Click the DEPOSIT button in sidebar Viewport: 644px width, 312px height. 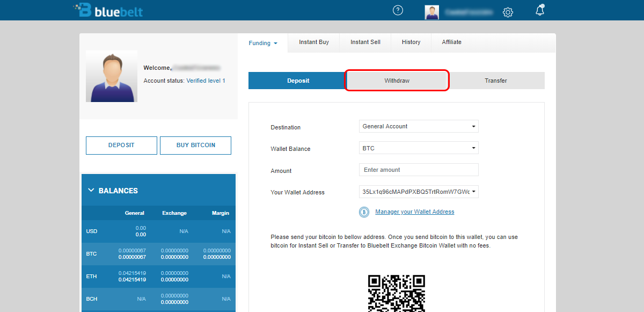(x=121, y=146)
